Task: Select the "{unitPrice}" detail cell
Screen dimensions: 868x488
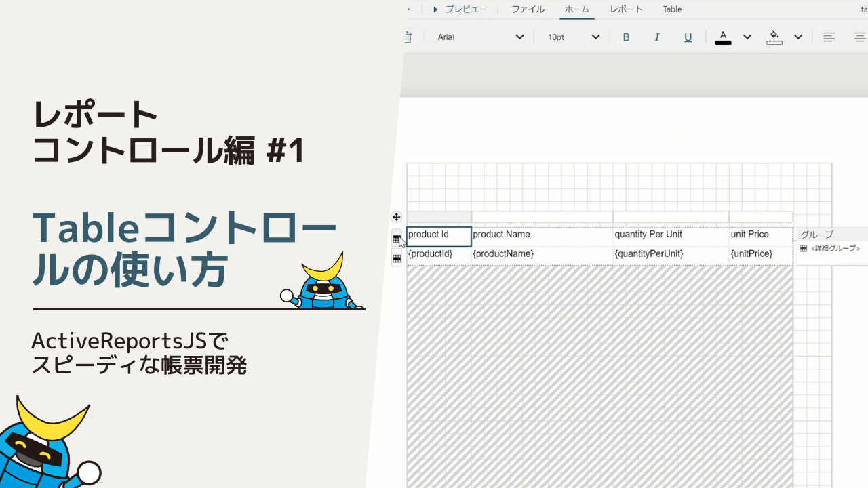Action: [761, 256]
